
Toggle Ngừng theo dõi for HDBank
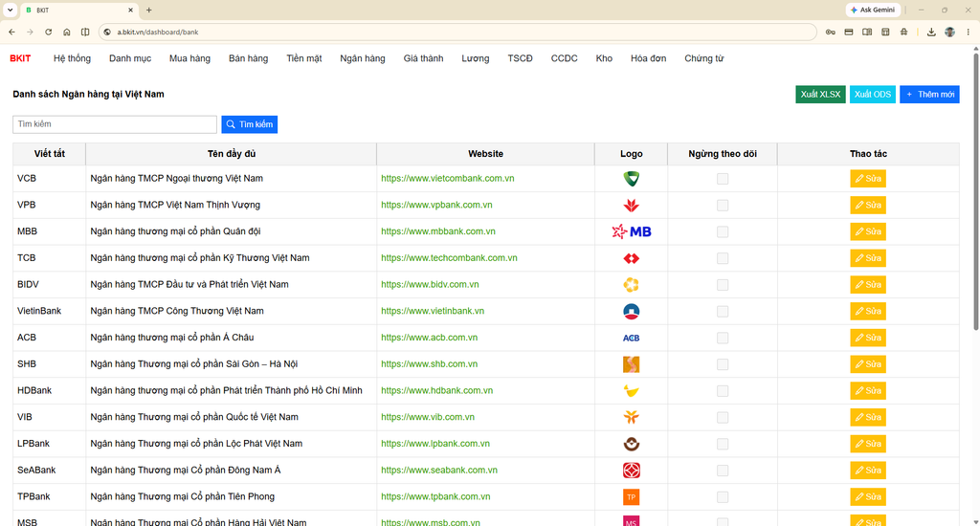pyautogui.click(x=723, y=391)
